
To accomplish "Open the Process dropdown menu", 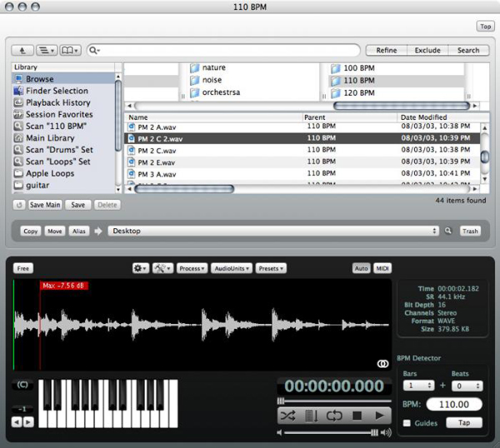I will (192, 268).
